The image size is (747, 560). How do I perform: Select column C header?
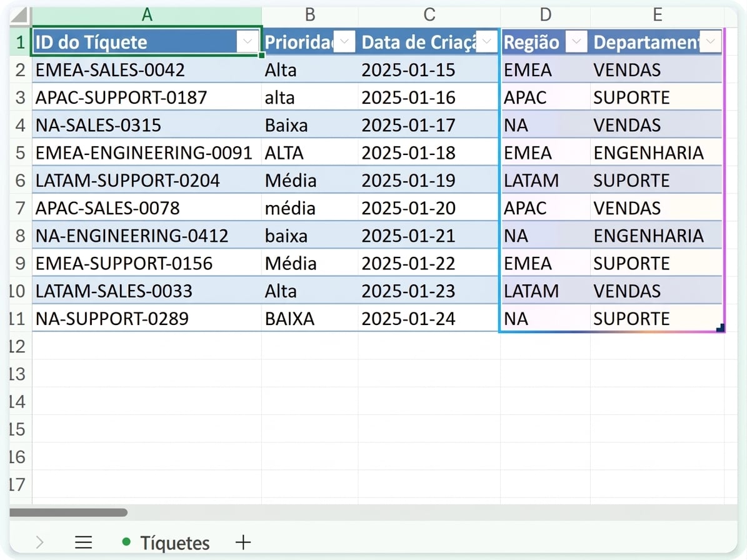pos(429,15)
